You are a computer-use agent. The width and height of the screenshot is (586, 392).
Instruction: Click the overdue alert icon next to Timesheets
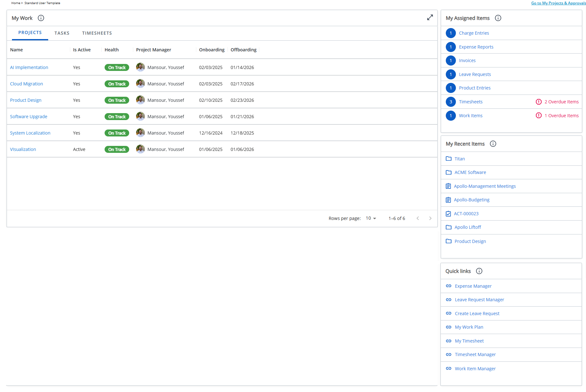tap(539, 101)
